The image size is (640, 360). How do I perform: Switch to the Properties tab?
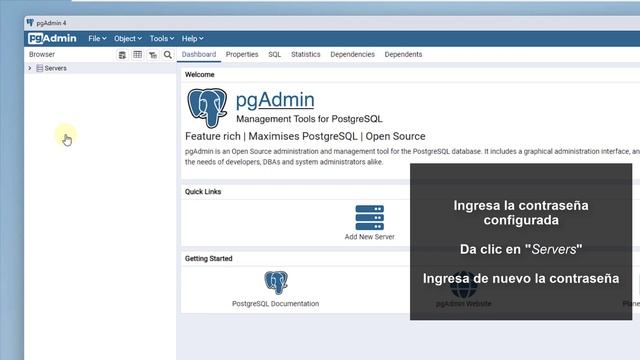(x=242, y=54)
